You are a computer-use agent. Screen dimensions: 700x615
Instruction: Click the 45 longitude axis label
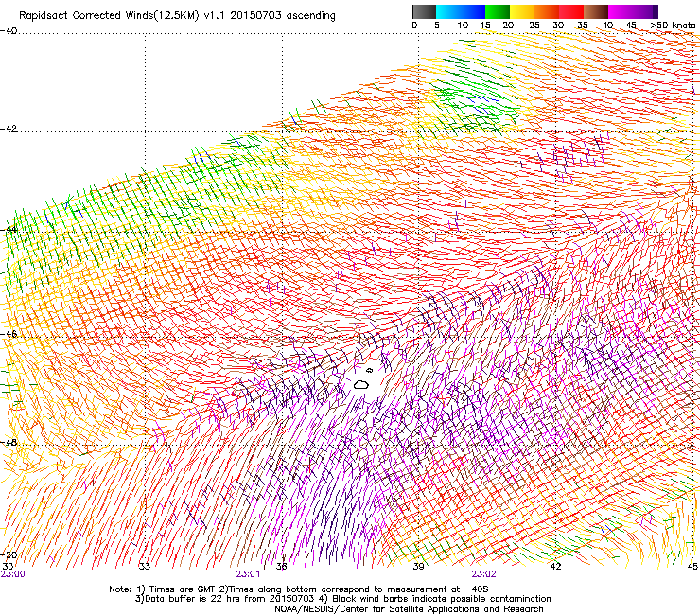tap(692, 567)
